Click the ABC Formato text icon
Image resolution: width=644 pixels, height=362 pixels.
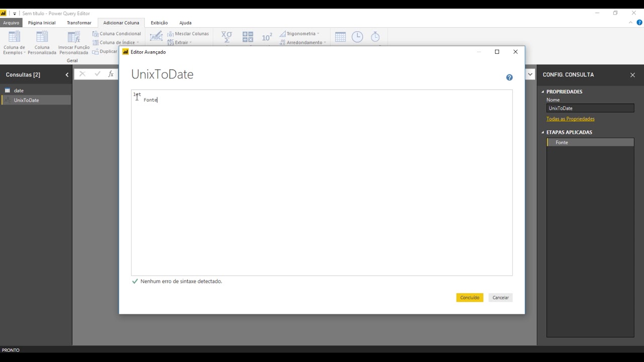click(156, 37)
